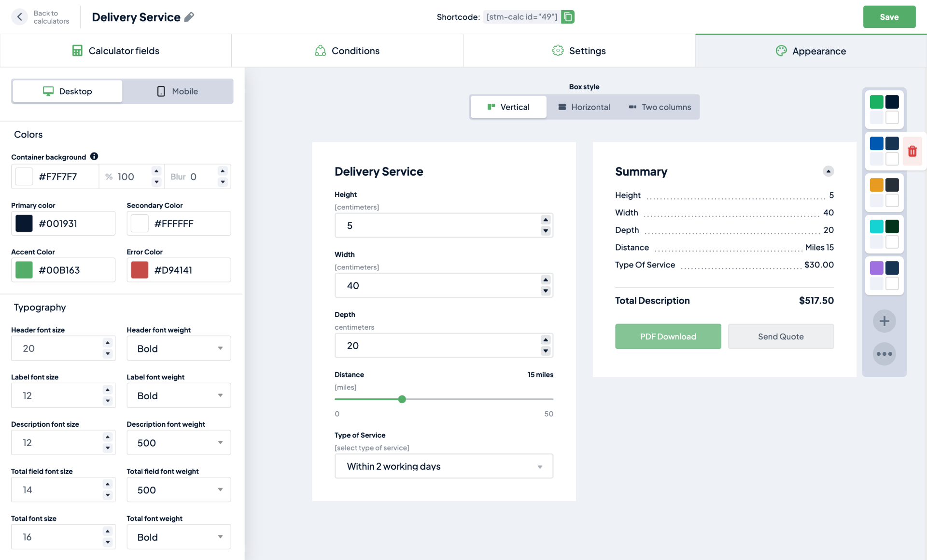Open the Container background info tooltip
Viewport: 927px width, 560px height.
tap(95, 156)
